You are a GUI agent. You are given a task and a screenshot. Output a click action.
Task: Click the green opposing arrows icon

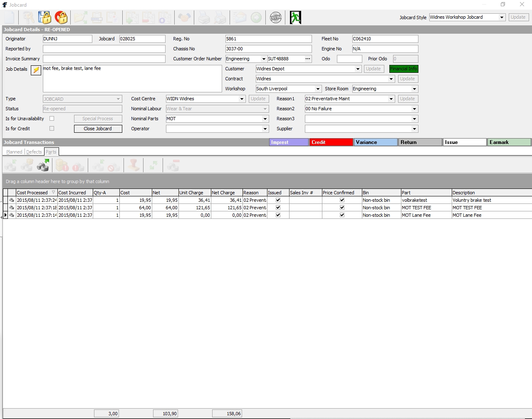(153, 165)
